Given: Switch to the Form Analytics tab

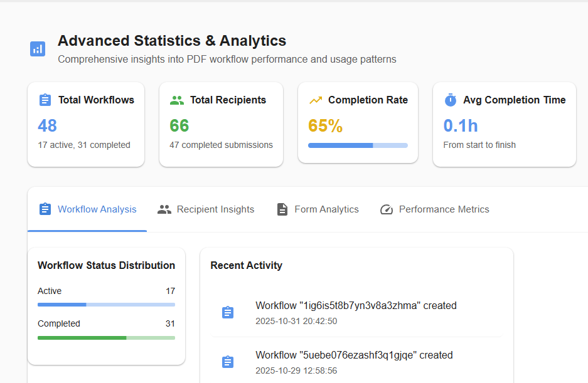Looking at the screenshot, I should (326, 209).
